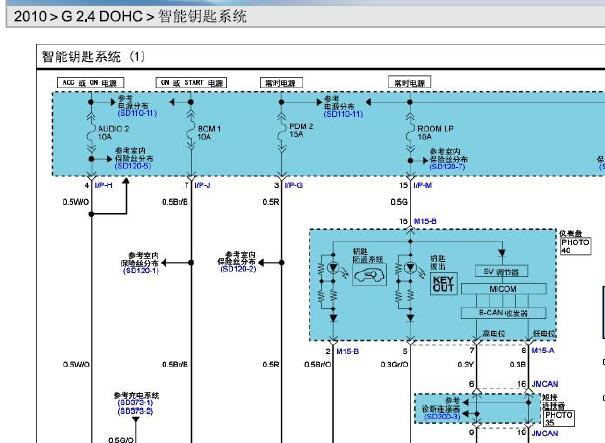Screen dimensions: 605x443
Task: Click the BCM 1 10A fuse label
Action: [209, 133]
